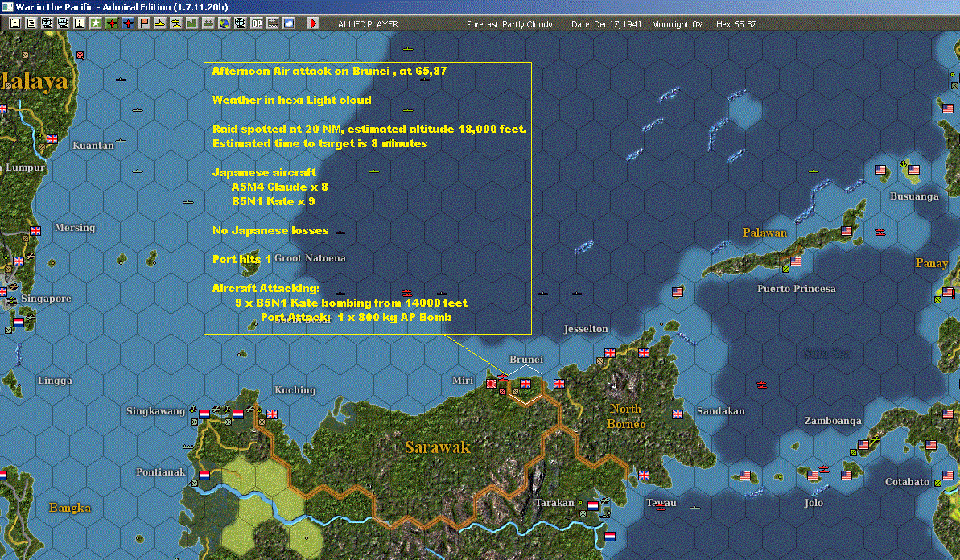
Task: Open the document list report icon
Action: tap(31, 23)
